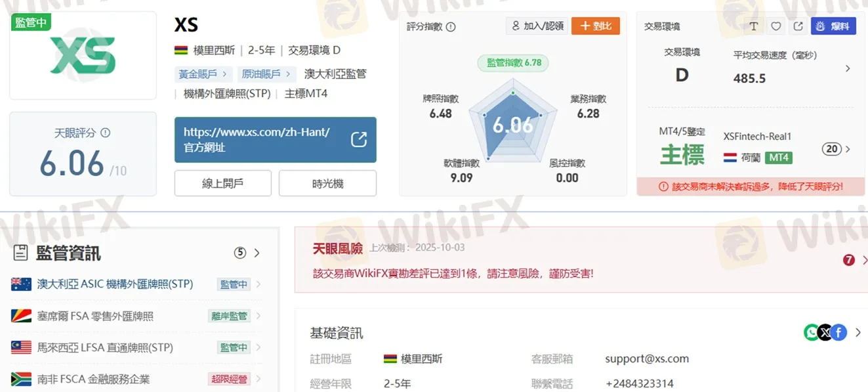Open the 原油賬戶 tag
Viewport: 868px width, 392px height.
tap(266, 74)
